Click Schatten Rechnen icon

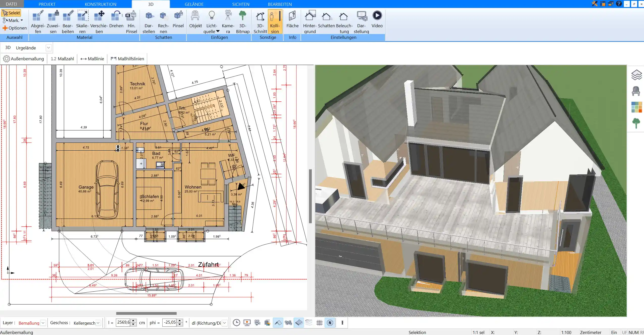(163, 22)
